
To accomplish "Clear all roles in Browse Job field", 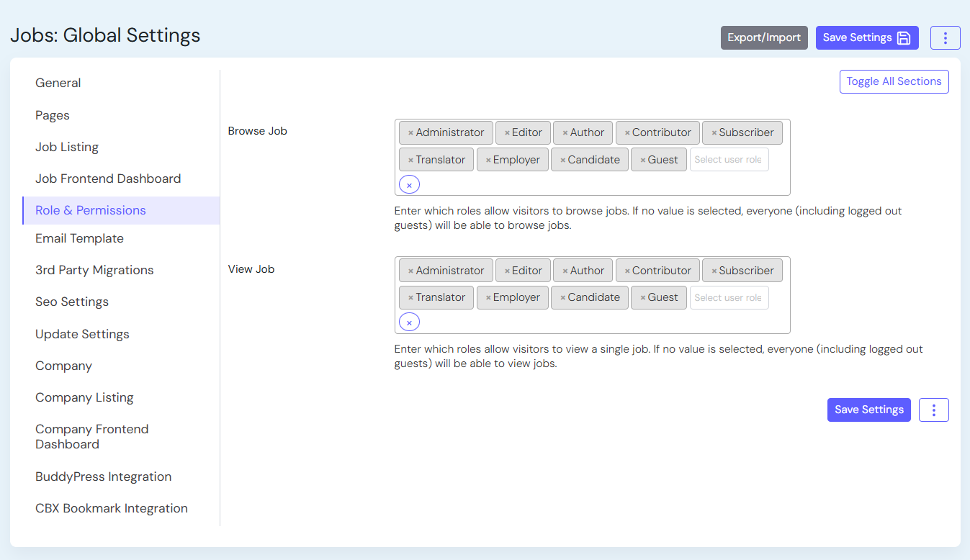I will (x=409, y=185).
